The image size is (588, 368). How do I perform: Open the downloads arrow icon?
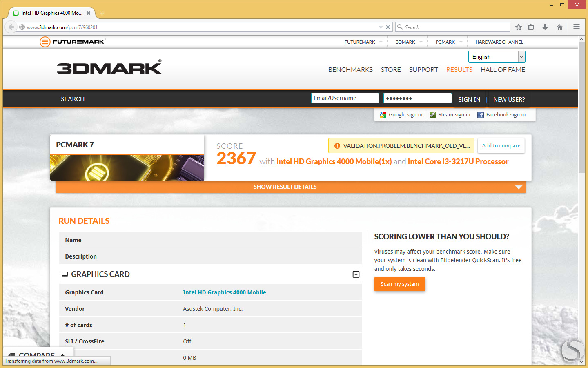[x=545, y=27]
